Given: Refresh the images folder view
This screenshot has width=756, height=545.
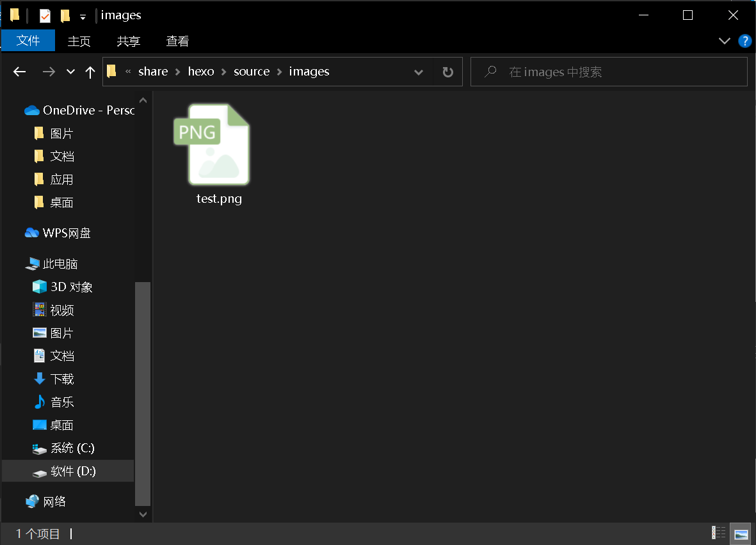Looking at the screenshot, I should pyautogui.click(x=447, y=72).
